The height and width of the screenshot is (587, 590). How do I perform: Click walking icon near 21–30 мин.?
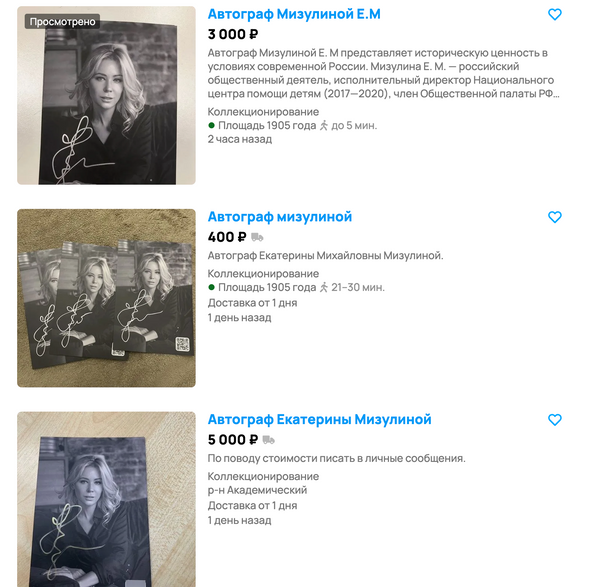[x=324, y=287]
